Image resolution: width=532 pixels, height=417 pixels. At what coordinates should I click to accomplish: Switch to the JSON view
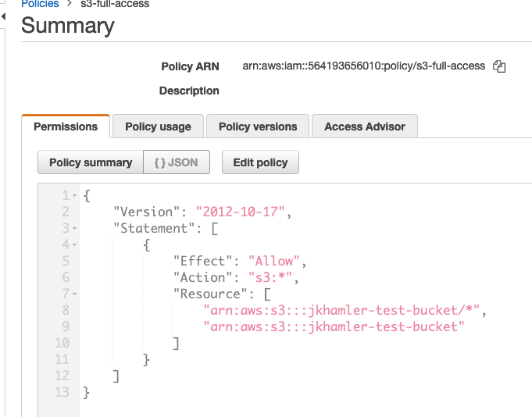point(177,162)
